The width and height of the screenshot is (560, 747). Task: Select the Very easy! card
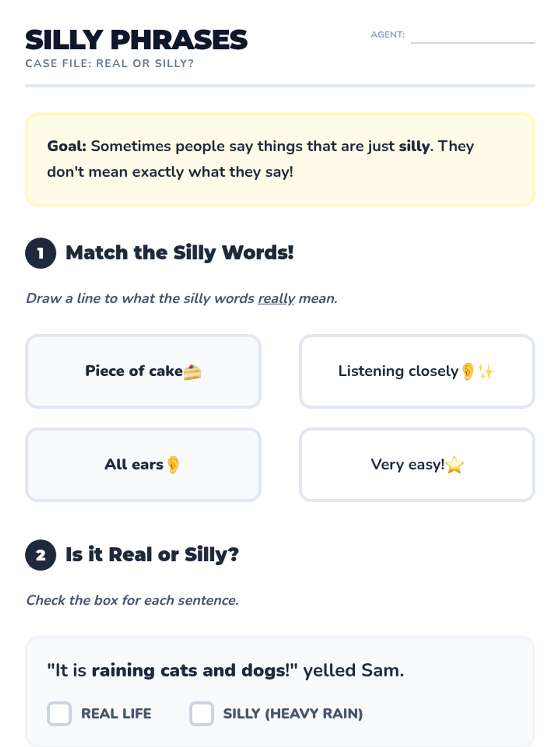[x=417, y=465]
